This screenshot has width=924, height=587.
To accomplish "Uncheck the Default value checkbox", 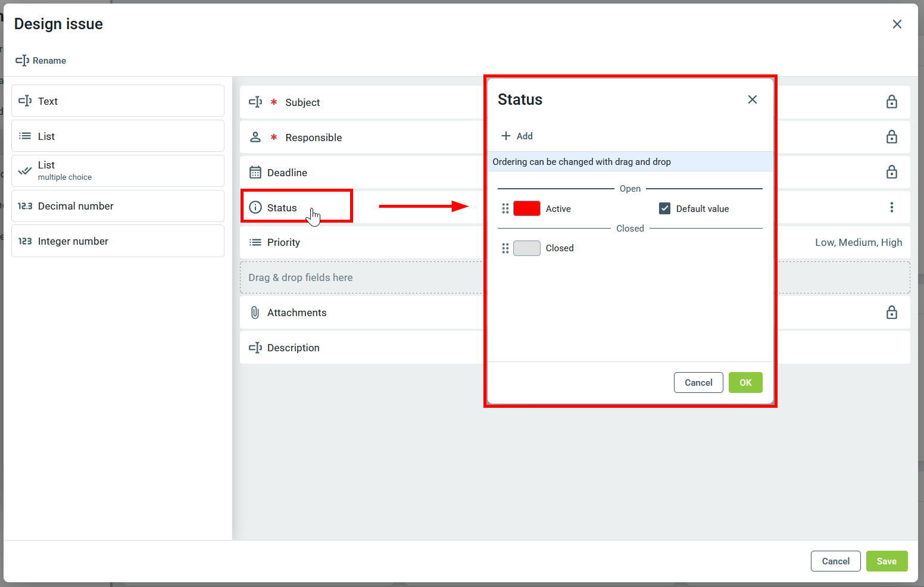I will 664,208.
